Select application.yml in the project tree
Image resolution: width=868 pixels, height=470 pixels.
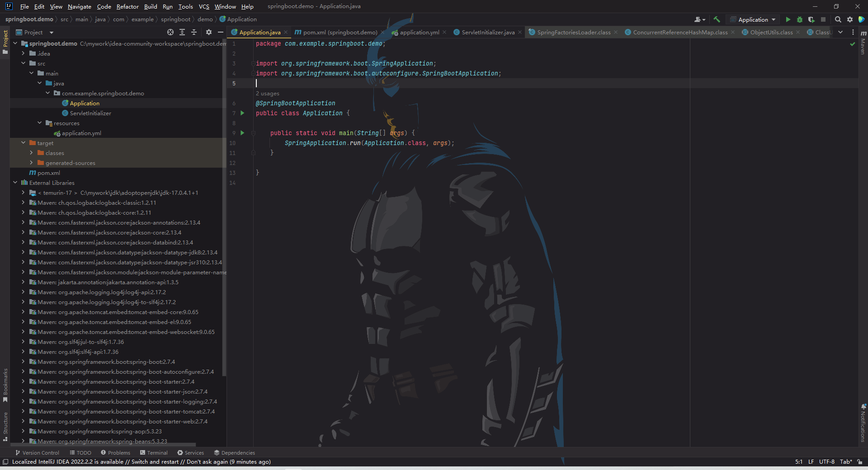pyautogui.click(x=81, y=133)
